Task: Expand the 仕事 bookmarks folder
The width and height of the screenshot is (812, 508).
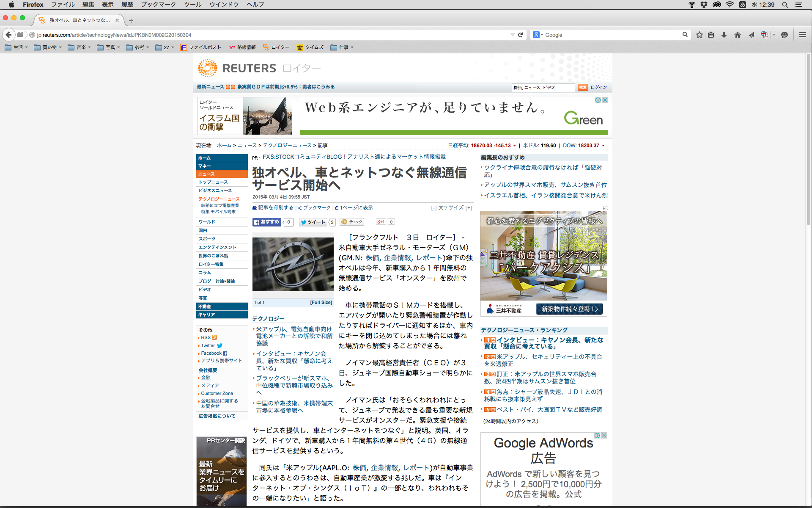Action: pyautogui.click(x=342, y=47)
